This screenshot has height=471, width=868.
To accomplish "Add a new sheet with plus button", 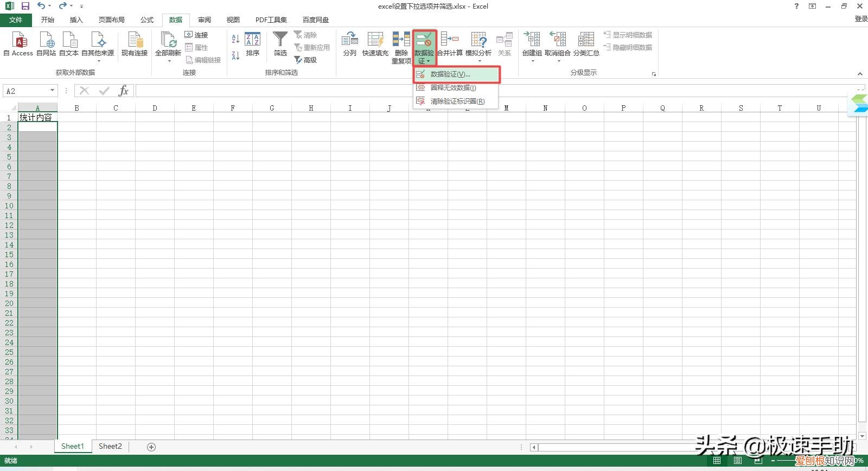I will [x=151, y=447].
